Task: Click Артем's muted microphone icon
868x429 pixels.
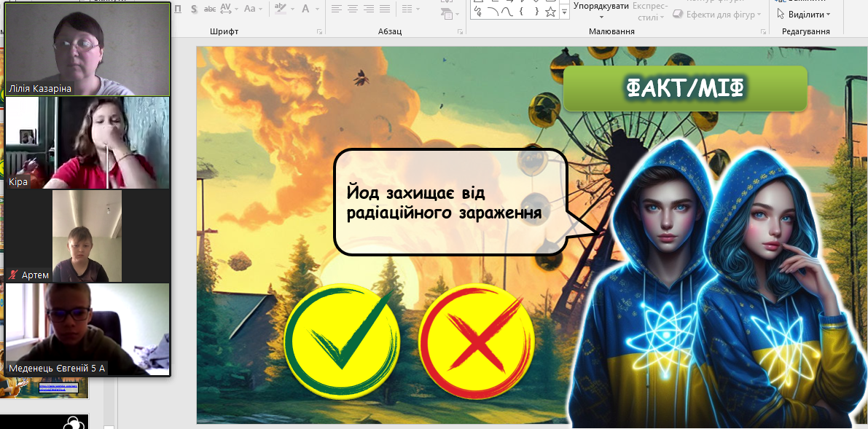Action: 13,275
